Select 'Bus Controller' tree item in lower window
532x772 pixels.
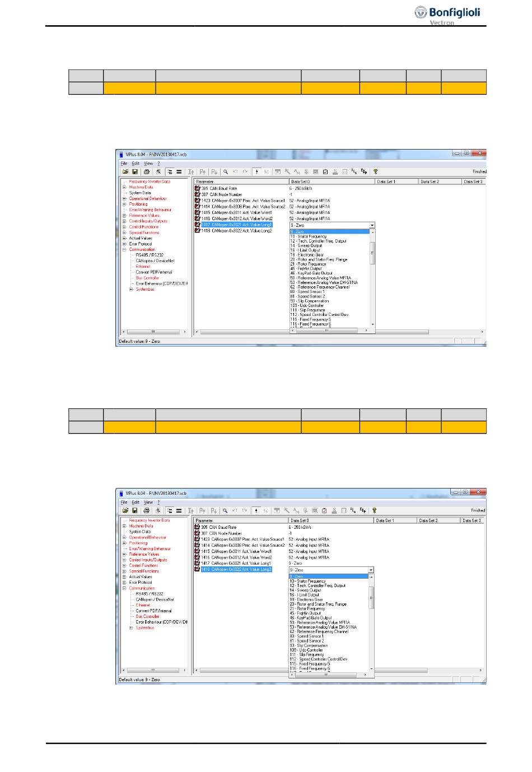tap(147, 617)
